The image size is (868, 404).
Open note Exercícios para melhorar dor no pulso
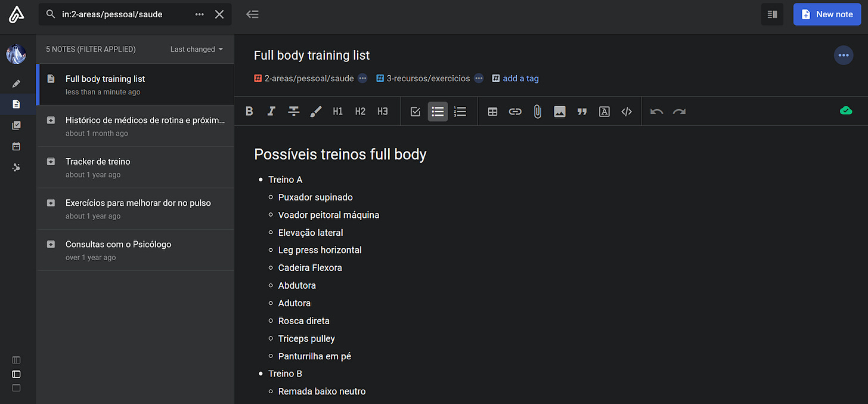pos(135,209)
